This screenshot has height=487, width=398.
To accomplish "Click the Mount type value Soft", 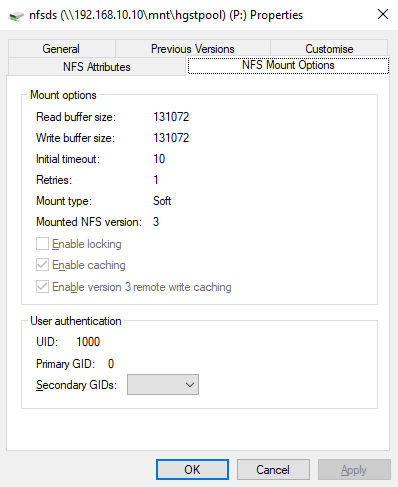I will (x=162, y=201).
